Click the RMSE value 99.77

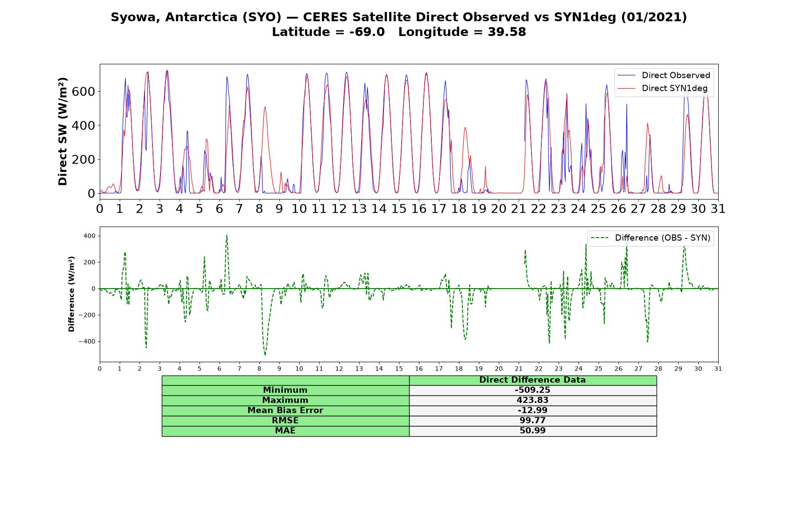click(532, 421)
